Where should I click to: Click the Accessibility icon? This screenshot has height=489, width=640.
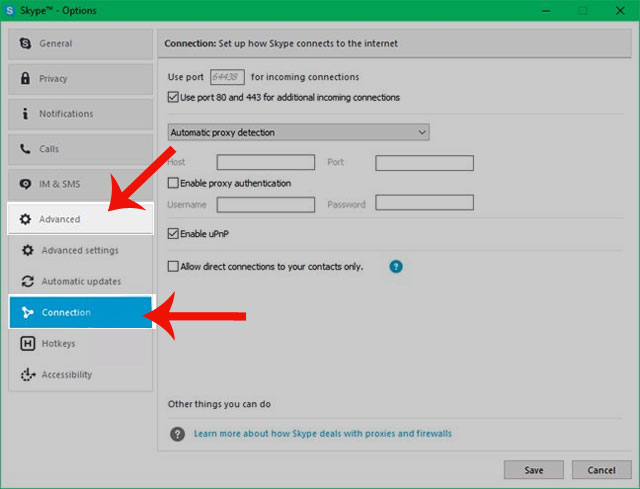click(x=28, y=374)
